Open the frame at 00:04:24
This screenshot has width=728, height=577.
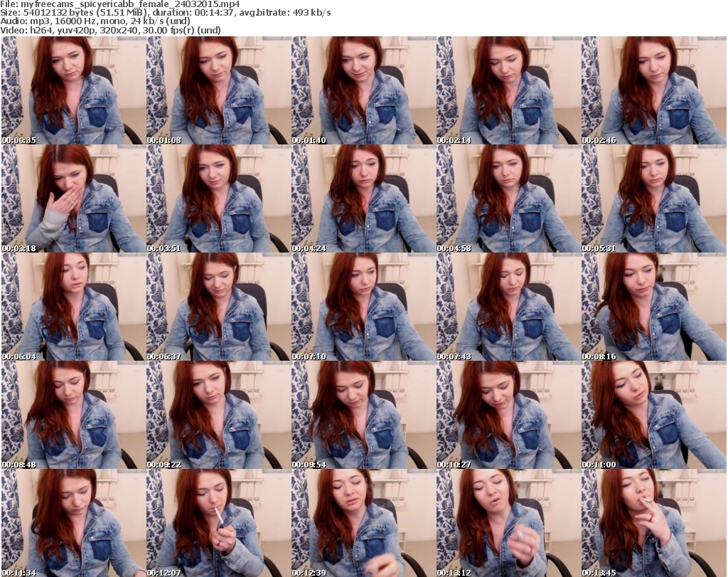pyautogui.click(x=363, y=198)
